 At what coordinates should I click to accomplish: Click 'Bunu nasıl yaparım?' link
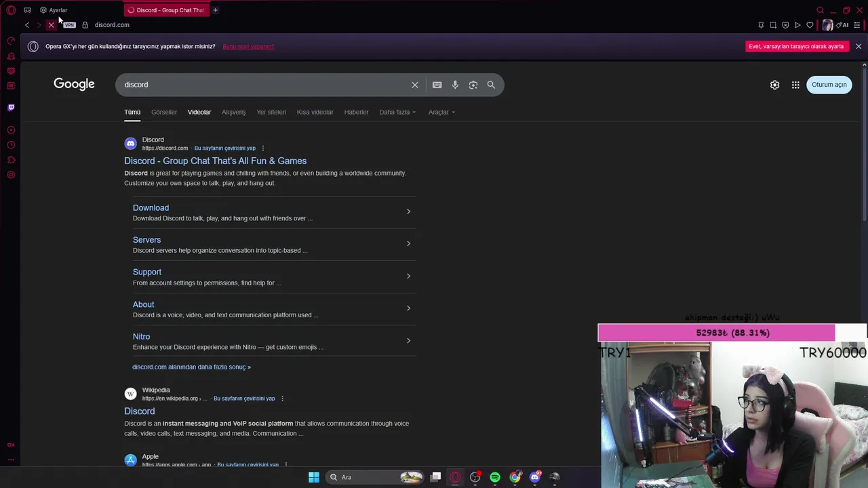[248, 47]
